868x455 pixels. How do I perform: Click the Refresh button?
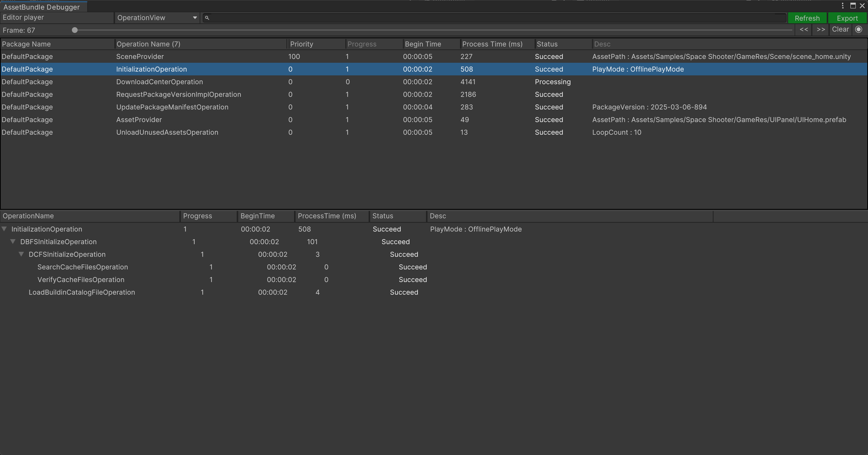[x=807, y=18]
